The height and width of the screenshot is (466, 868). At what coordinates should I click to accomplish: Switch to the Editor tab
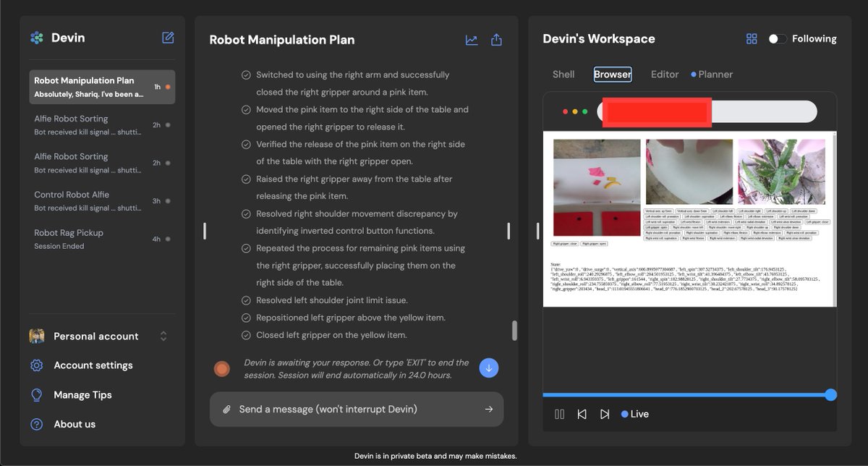pos(665,75)
